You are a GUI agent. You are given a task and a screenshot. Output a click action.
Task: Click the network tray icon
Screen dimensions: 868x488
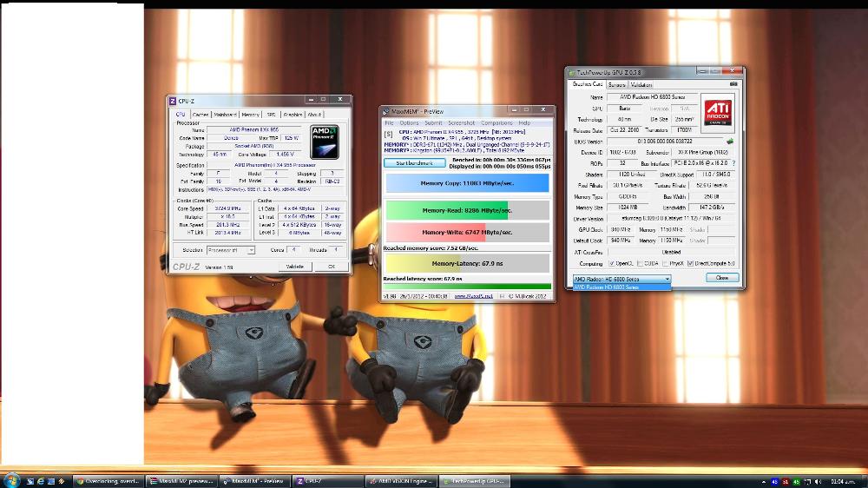(x=807, y=482)
